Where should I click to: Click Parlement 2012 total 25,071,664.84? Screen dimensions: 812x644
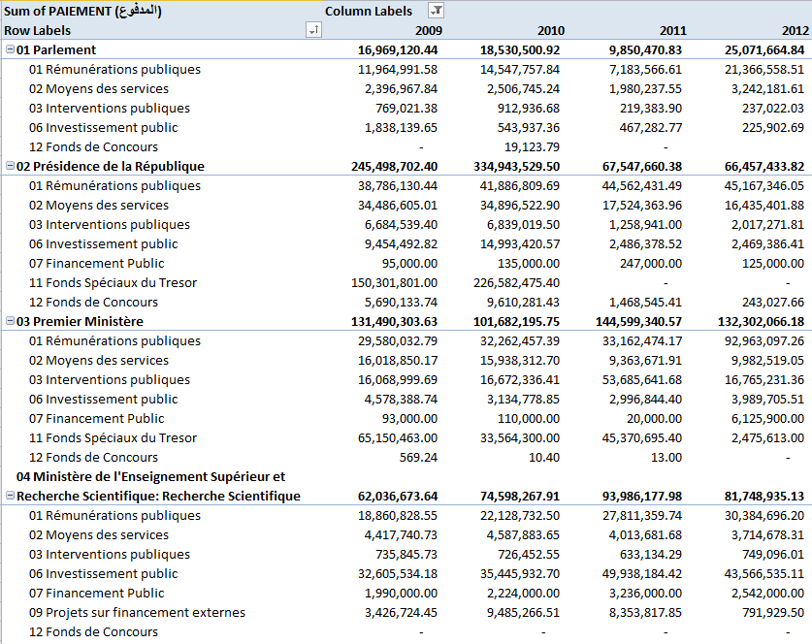(764, 50)
